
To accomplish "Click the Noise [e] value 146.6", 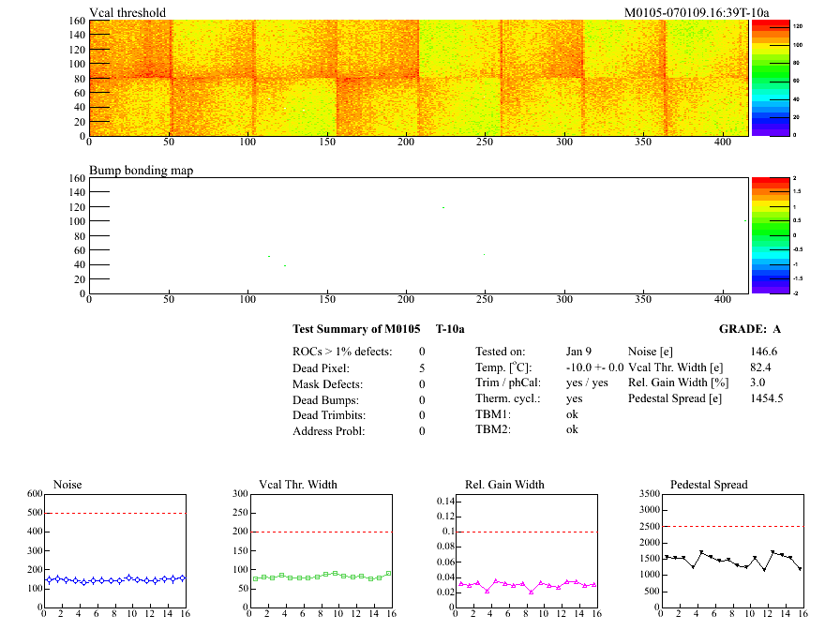I will (765, 351).
